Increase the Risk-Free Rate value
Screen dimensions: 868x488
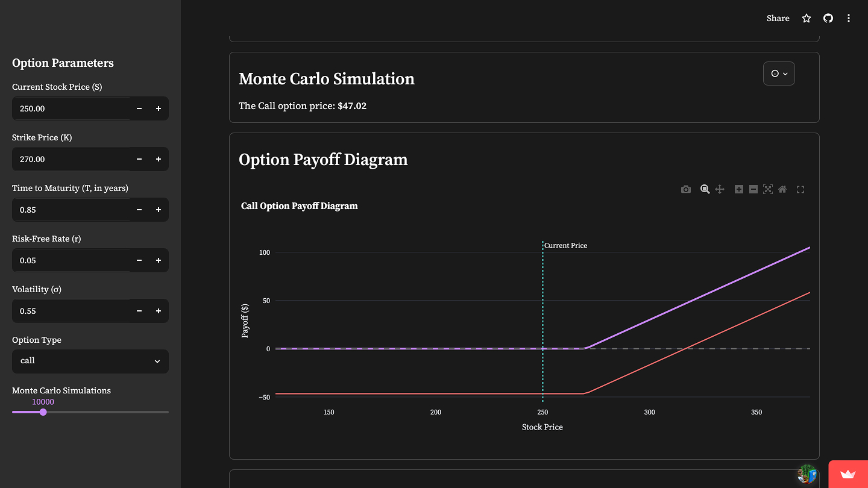pyautogui.click(x=159, y=260)
